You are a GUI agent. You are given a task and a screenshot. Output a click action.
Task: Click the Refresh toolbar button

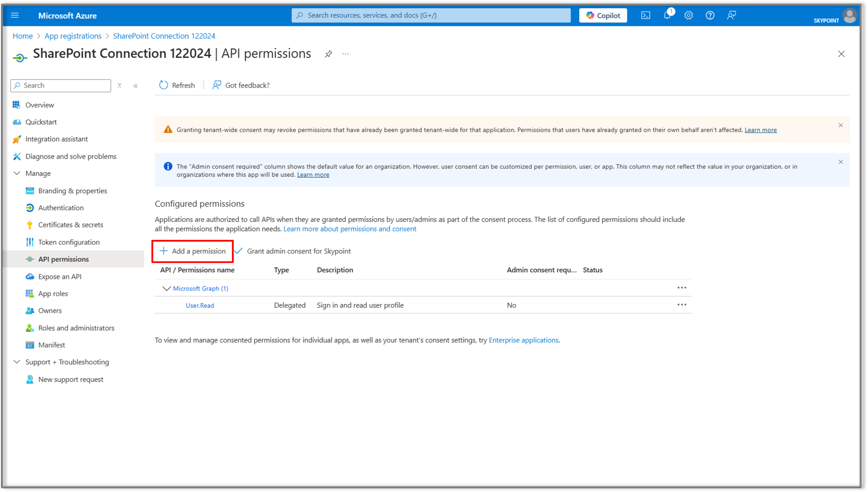click(x=177, y=85)
